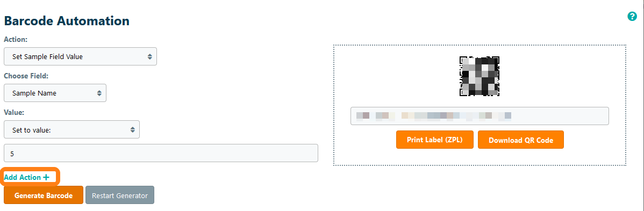Click the Add Action link
The image size is (644, 211).
click(x=27, y=177)
